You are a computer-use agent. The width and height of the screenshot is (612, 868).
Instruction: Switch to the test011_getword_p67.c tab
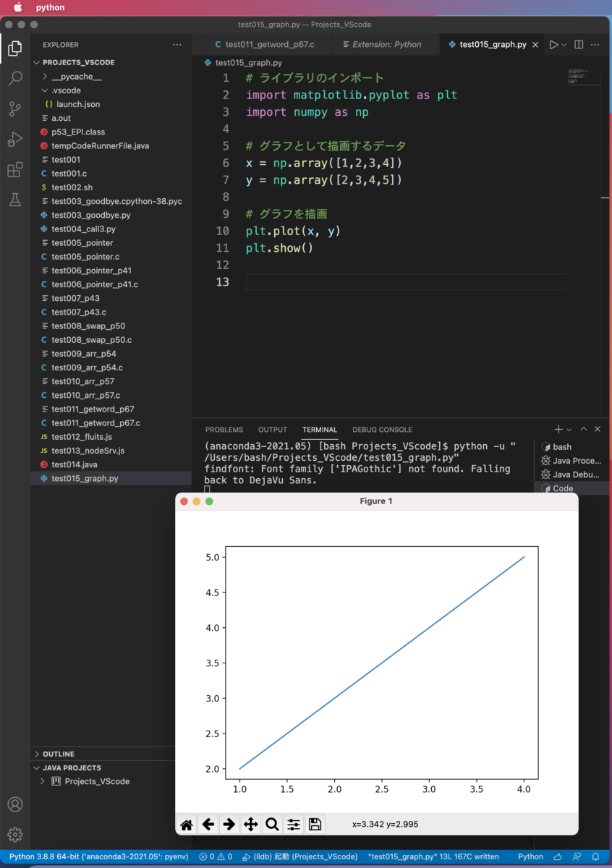point(270,45)
